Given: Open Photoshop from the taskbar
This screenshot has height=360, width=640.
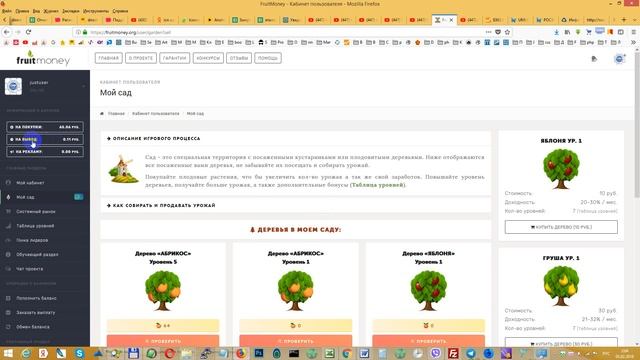Looking at the screenshot, I should click(x=259, y=353).
